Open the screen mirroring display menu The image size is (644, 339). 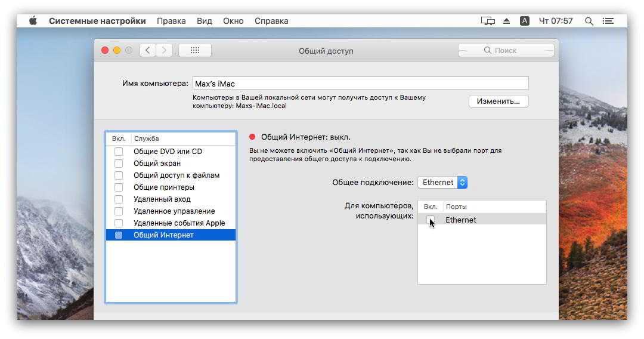click(488, 21)
